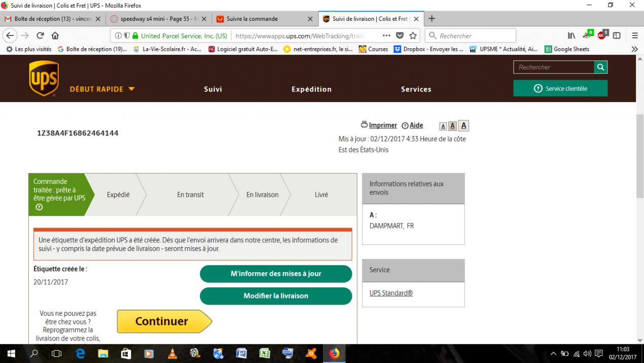The height and width of the screenshot is (363, 644).
Task: Click M'informer des mises à jour
Action: (276, 274)
